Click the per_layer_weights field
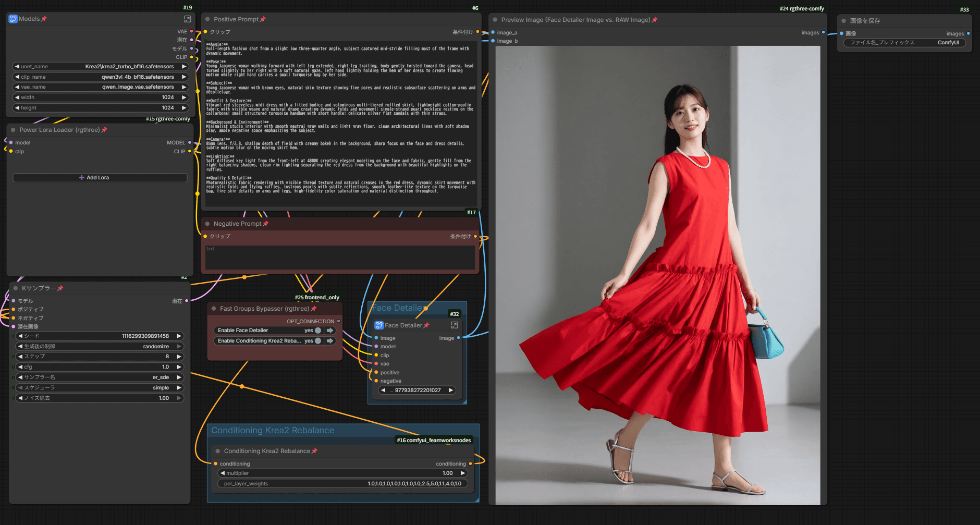This screenshot has height=525, width=980. (x=342, y=484)
